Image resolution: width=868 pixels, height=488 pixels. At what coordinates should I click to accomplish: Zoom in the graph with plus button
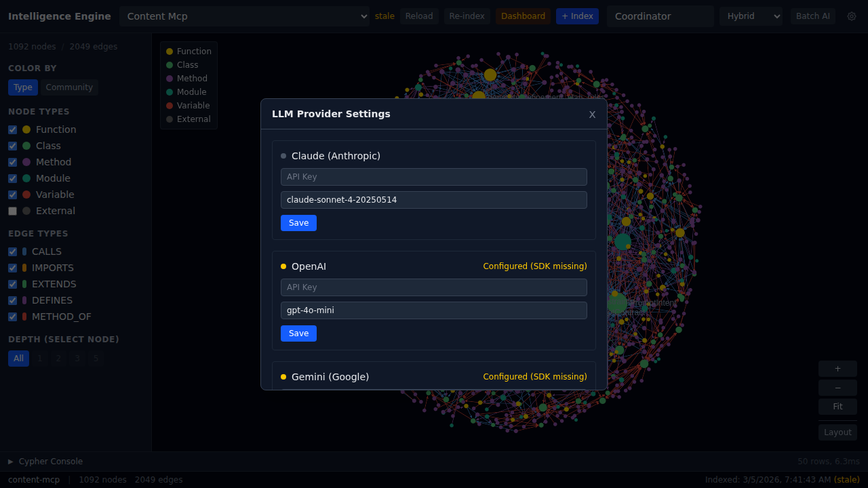pyautogui.click(x=837, y=369)
